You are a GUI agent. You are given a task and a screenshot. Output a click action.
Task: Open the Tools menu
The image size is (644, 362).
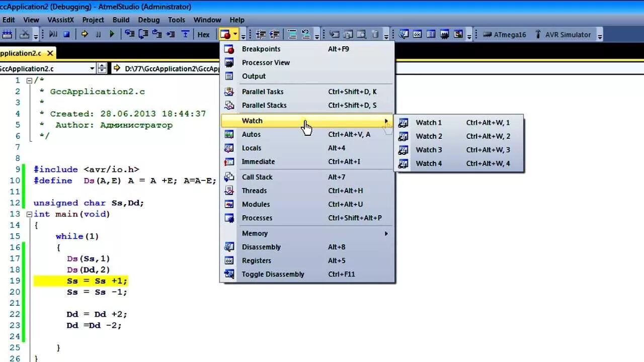177,20
